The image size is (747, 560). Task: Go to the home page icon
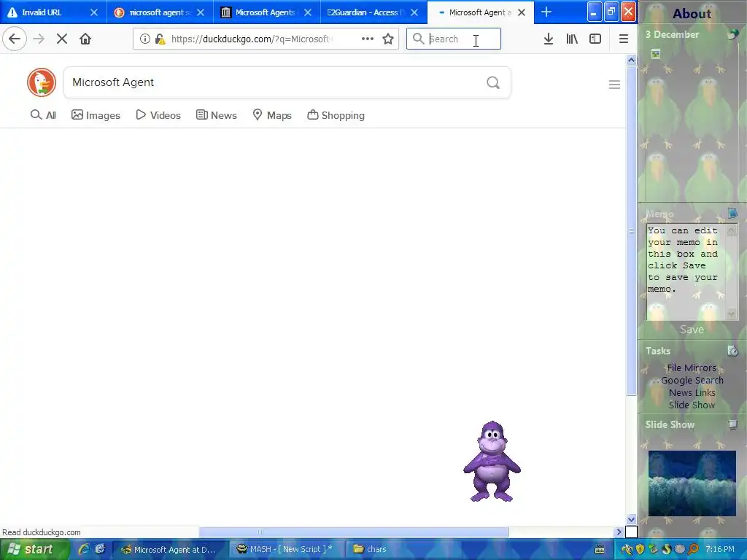pos(85,39)
